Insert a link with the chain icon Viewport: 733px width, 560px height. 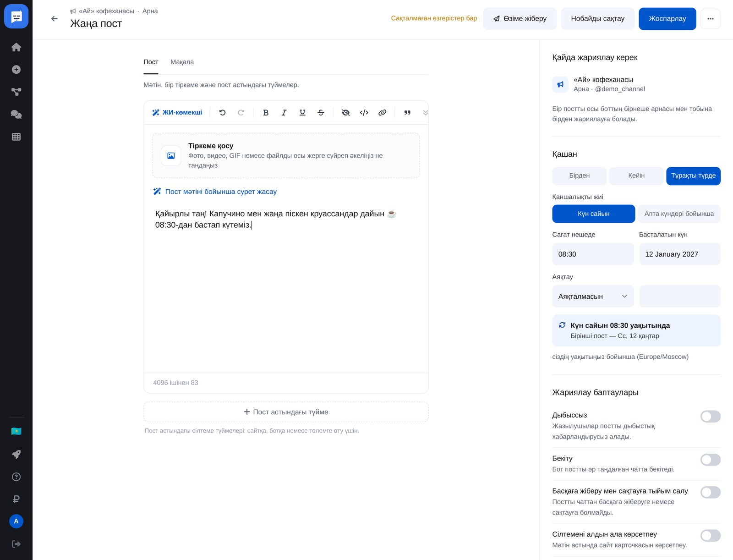click(382, 113)
